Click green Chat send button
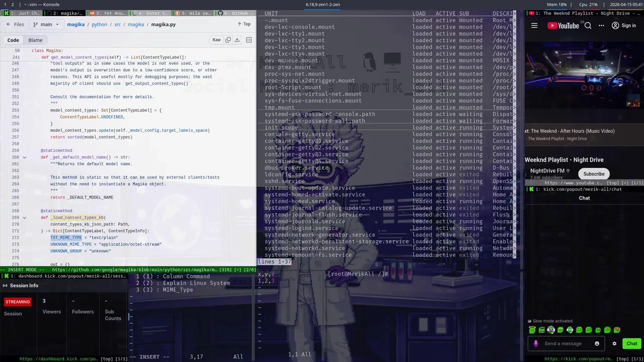This screenshot has height=362, width=644. 632,343
